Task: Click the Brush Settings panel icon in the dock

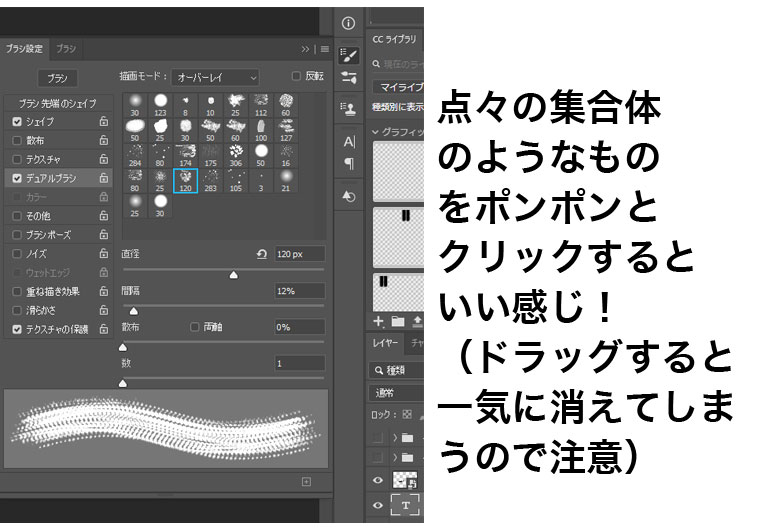Action: pyautogui.click(x=348, y=55)
